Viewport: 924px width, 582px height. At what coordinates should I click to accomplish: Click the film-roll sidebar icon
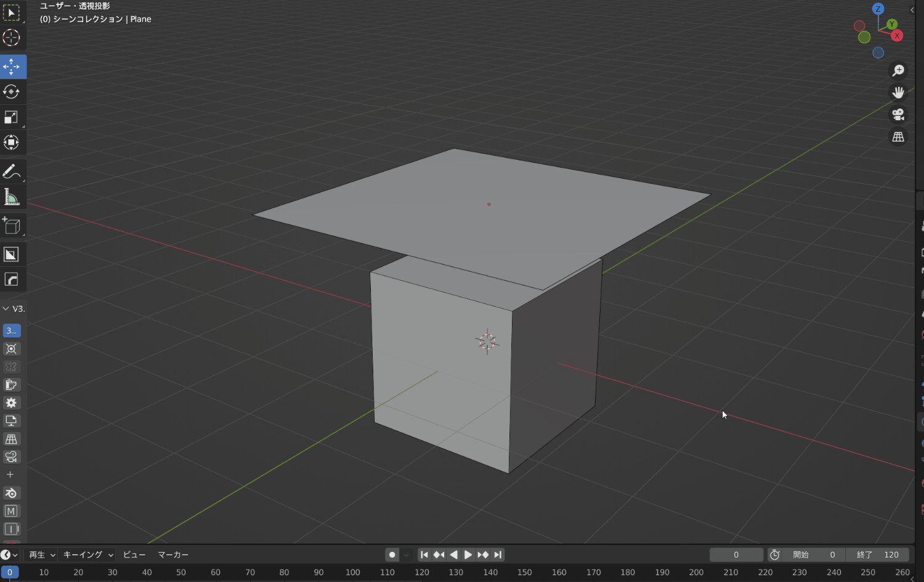11,385
